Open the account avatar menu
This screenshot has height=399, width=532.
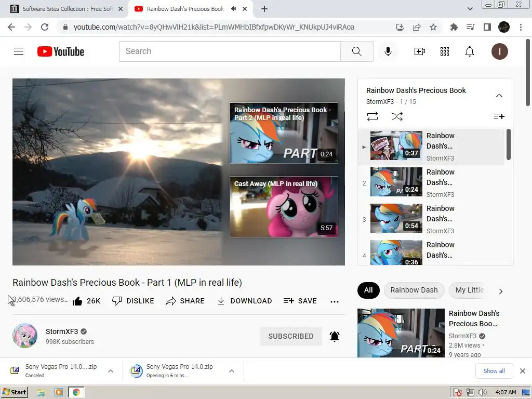pos(499,51)
